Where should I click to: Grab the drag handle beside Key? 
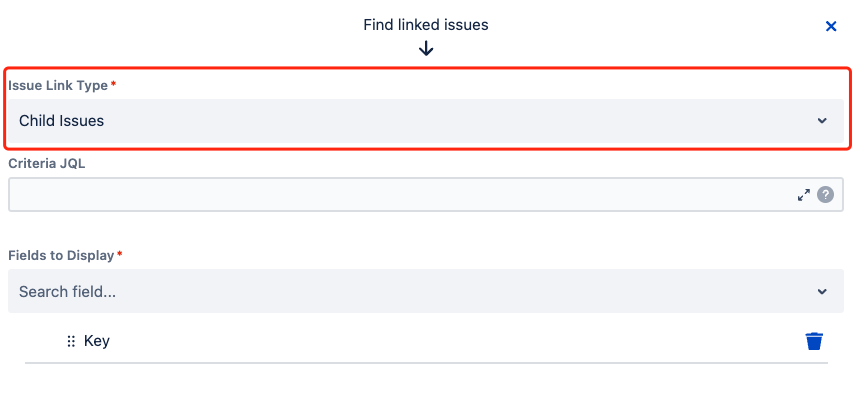pos(71,341)
